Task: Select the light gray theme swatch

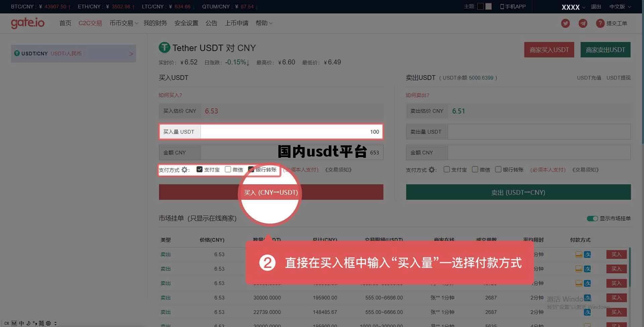Action: tap(488, 6)
